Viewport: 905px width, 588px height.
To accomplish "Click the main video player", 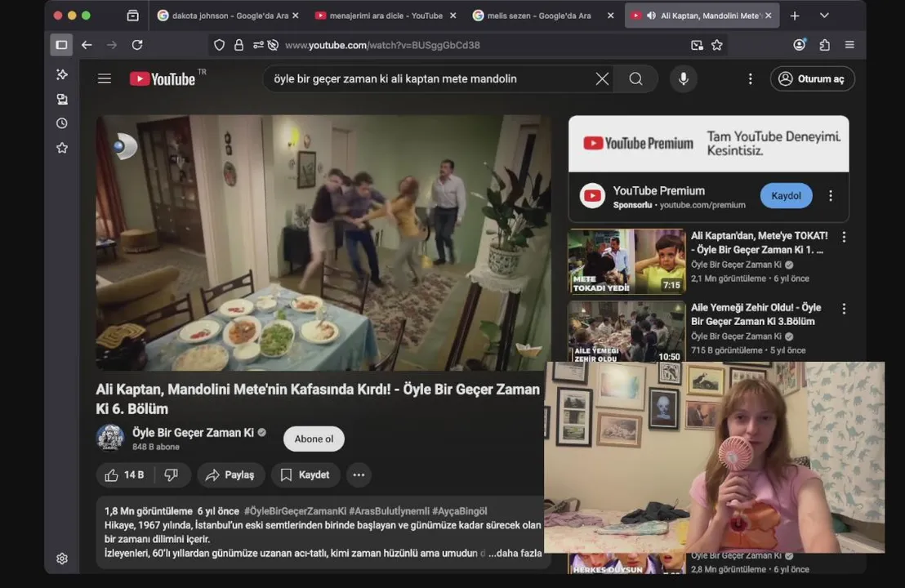I will [323, 243].
